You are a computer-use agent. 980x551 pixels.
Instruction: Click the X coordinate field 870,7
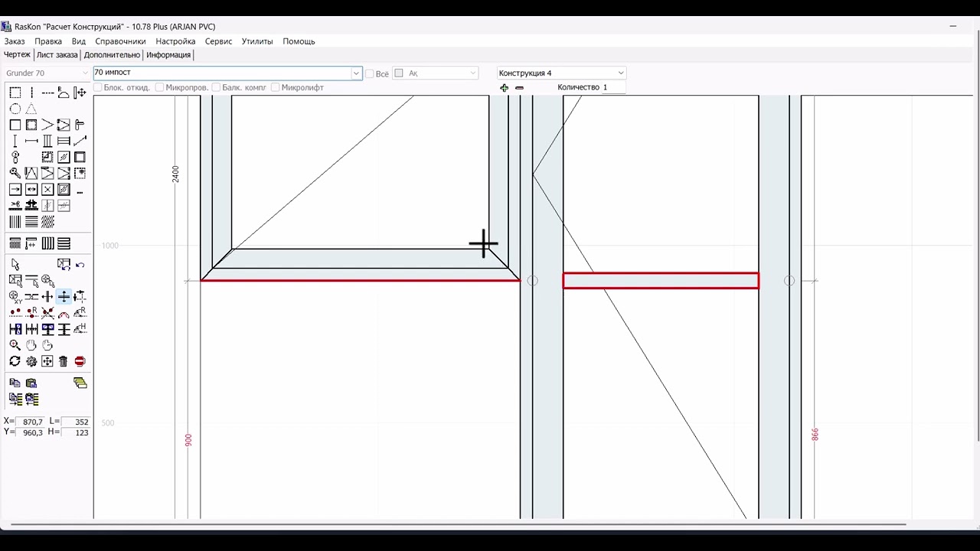tap(32, 422)
